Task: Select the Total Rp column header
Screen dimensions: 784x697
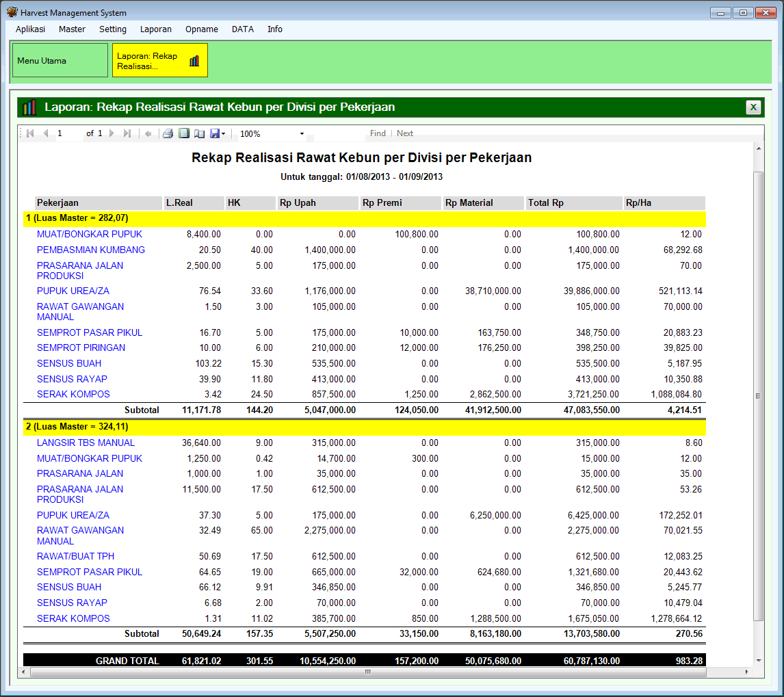Action: click(x=573, y=202)
